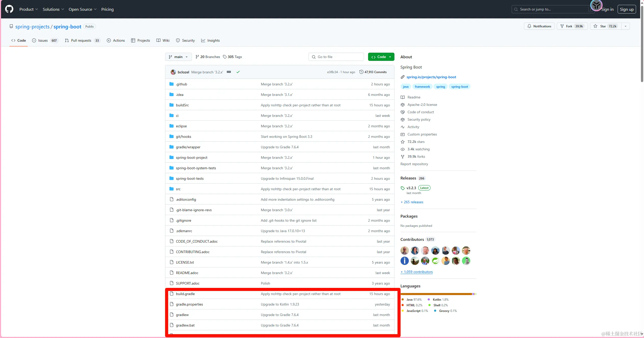Open the commit history clock icon

[x=361, y=72]
